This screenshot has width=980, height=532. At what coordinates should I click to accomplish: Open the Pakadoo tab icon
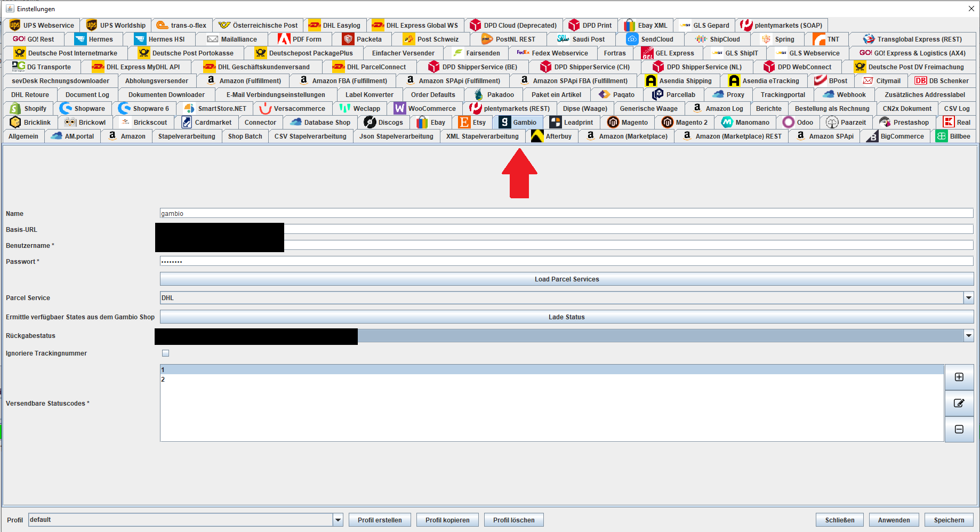click(x=478, y=94)
